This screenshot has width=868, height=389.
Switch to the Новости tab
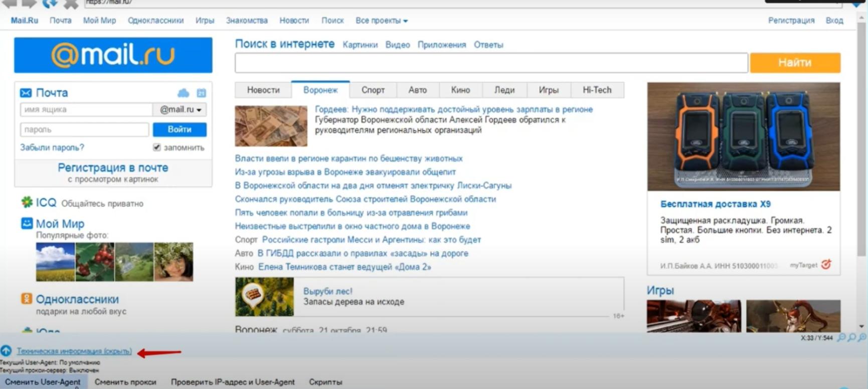pyautogui.click(x=263, y=90)
